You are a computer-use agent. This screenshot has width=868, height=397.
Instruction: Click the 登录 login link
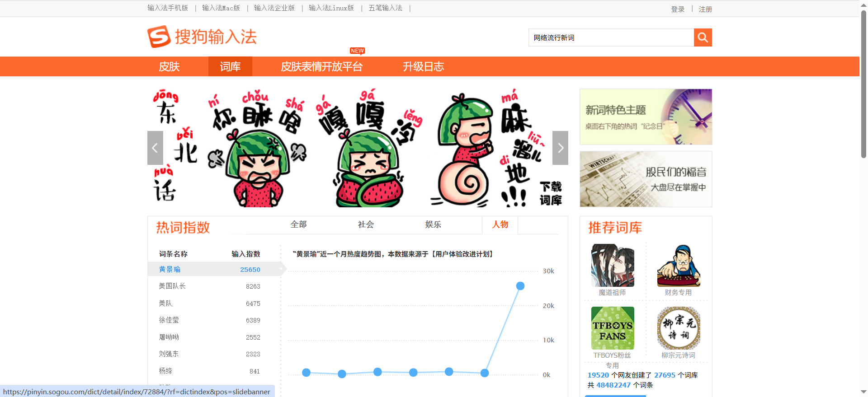(x=677, y=9)
